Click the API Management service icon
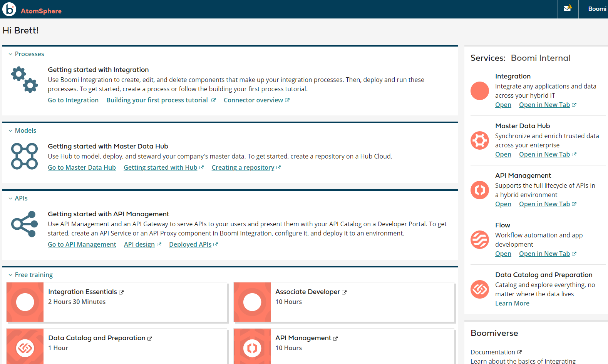The height and width of the screenshot is (364, 608). 480,190
